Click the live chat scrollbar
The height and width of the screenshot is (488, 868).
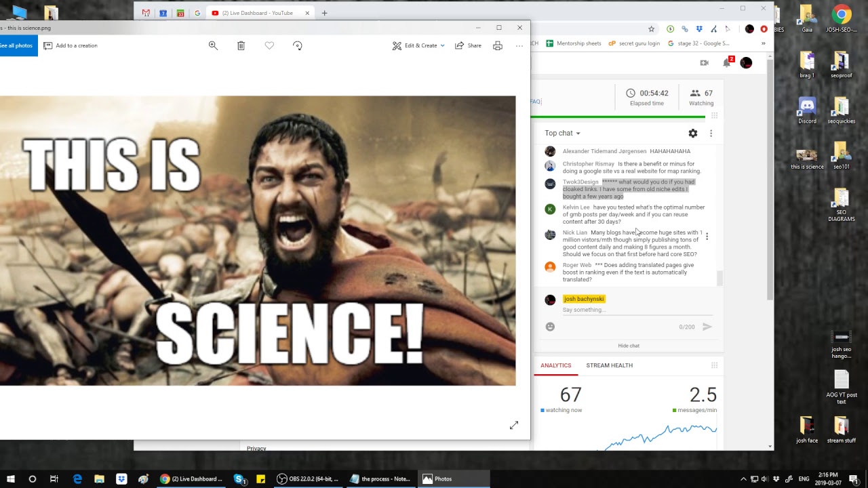[x=720, y=278]
